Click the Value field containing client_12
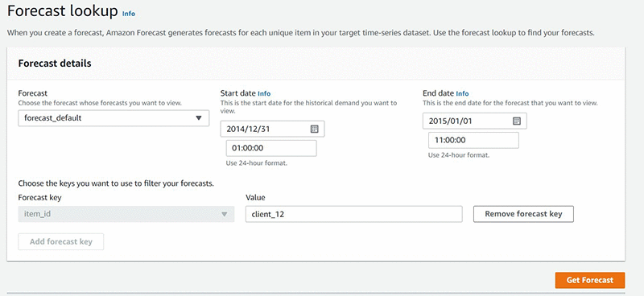 coord(354,214)
